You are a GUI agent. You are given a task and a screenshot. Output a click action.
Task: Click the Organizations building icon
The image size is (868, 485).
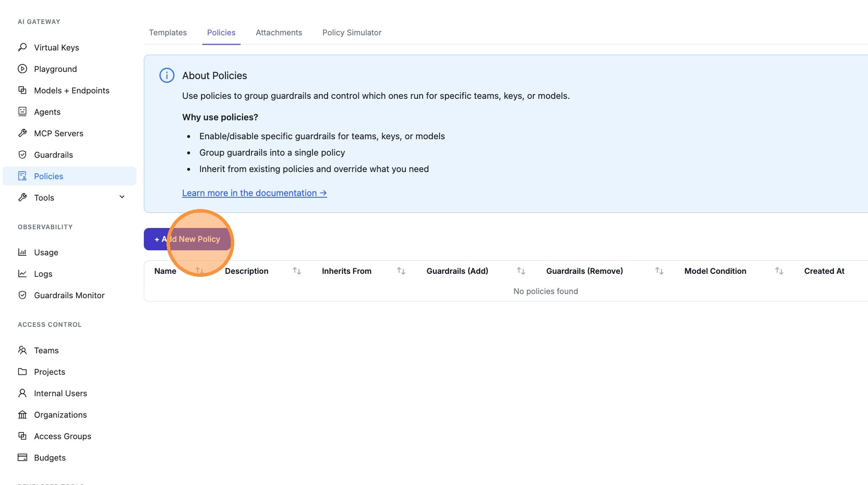click(22, 414)
